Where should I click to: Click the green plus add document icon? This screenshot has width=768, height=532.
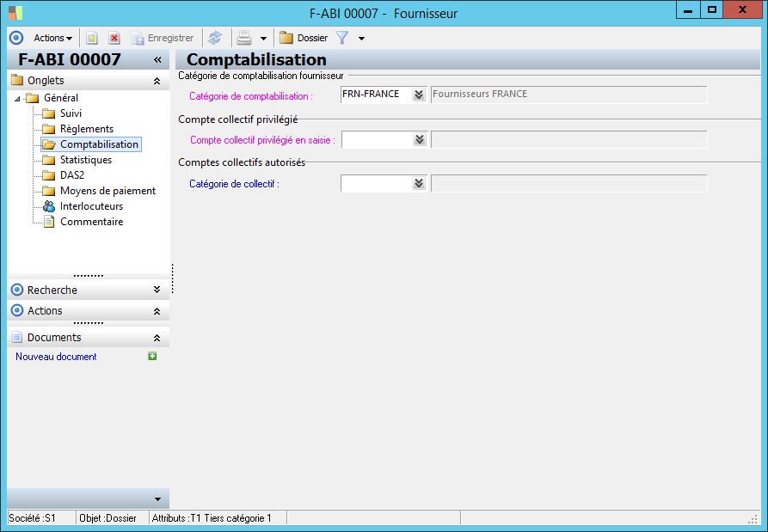click(152, 357)
